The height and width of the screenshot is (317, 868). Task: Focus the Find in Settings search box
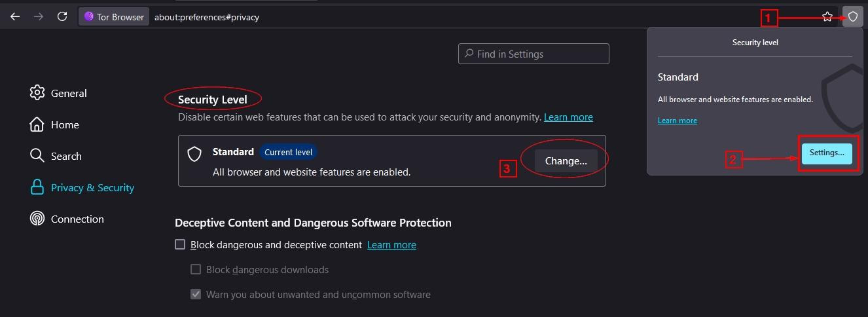[533, 54]
